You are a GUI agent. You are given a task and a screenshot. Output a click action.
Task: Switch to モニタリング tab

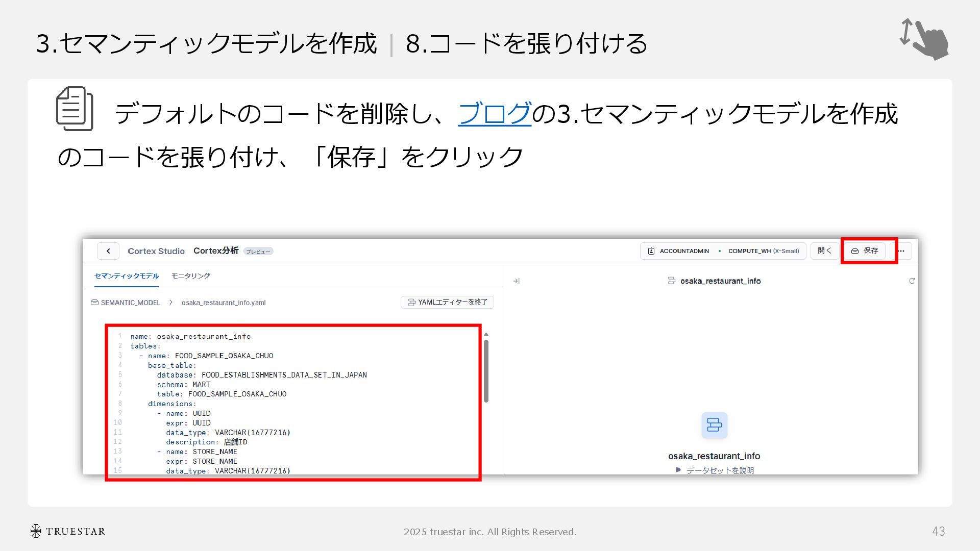pyautogui.click(x=190, y=276)
